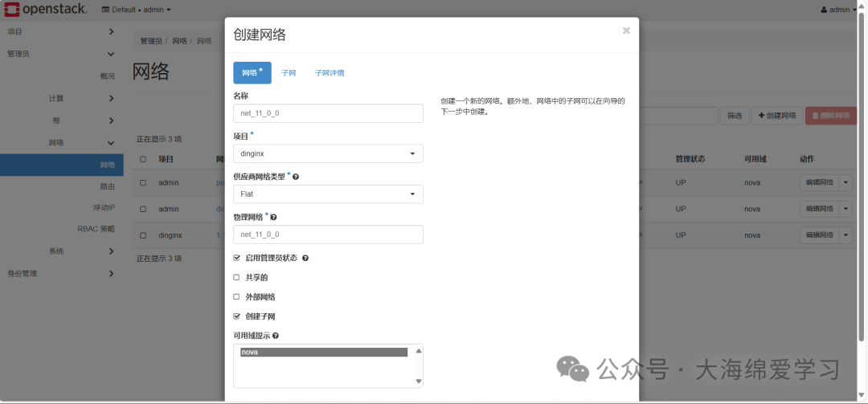868x404 pixels.
Task: Open 供应商网络类型 dropdown showing Flat
Action: (x=328, y=194)
